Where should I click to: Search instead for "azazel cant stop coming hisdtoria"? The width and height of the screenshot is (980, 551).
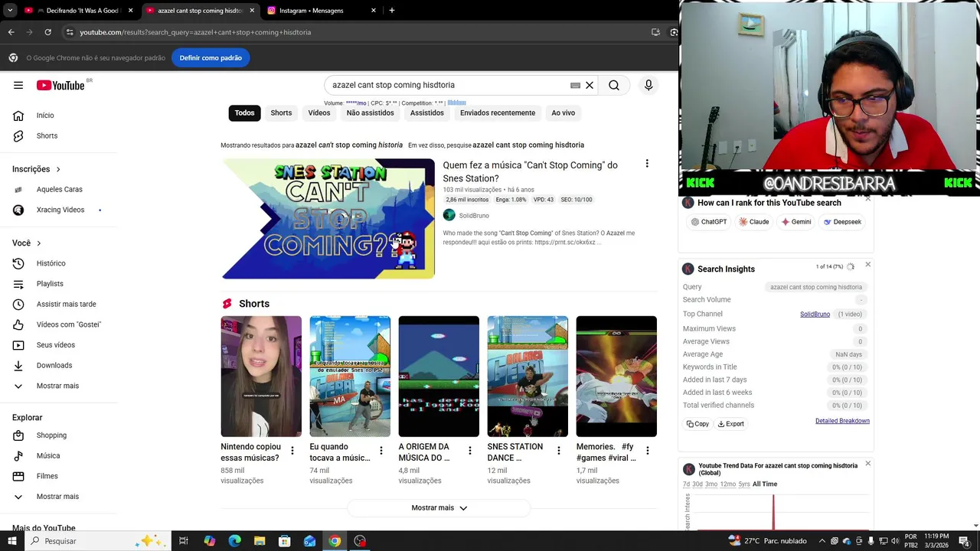pyautogui.click(x=528, y=145)
